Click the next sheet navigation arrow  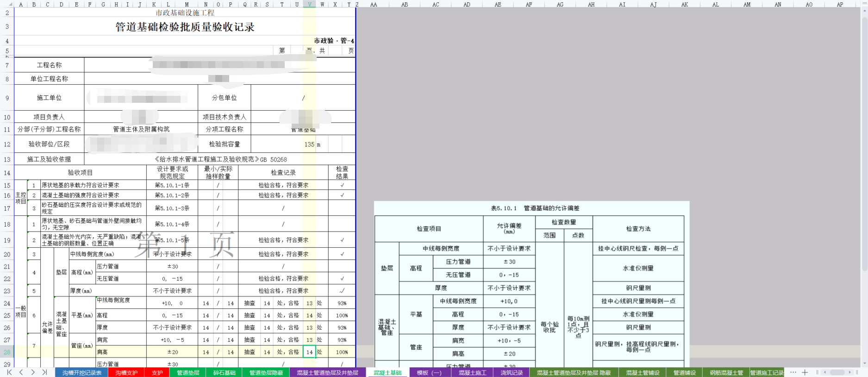(33, 372)
